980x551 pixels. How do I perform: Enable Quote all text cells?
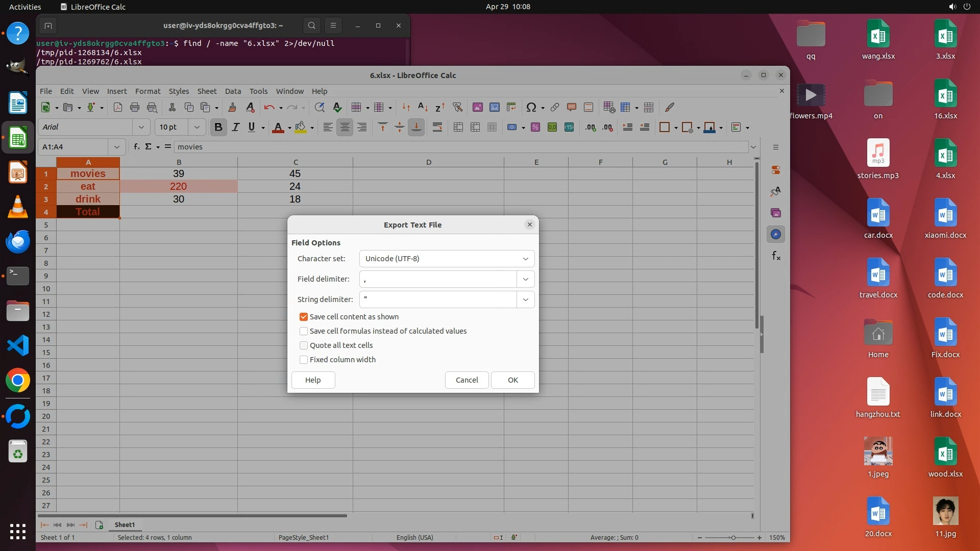tap(304, 345)
